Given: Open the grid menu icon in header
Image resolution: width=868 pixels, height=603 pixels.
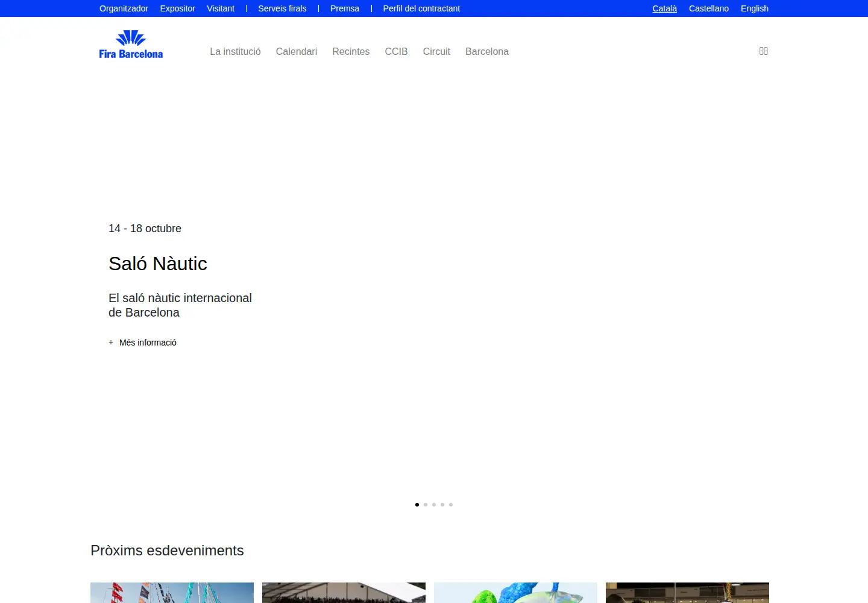Looking at the screenshot, I should click(764, 51).
